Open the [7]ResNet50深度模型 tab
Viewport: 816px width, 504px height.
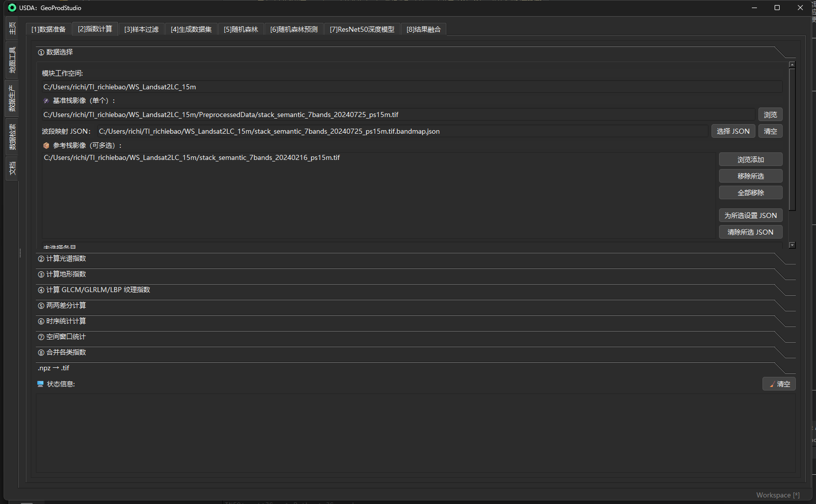362,29
